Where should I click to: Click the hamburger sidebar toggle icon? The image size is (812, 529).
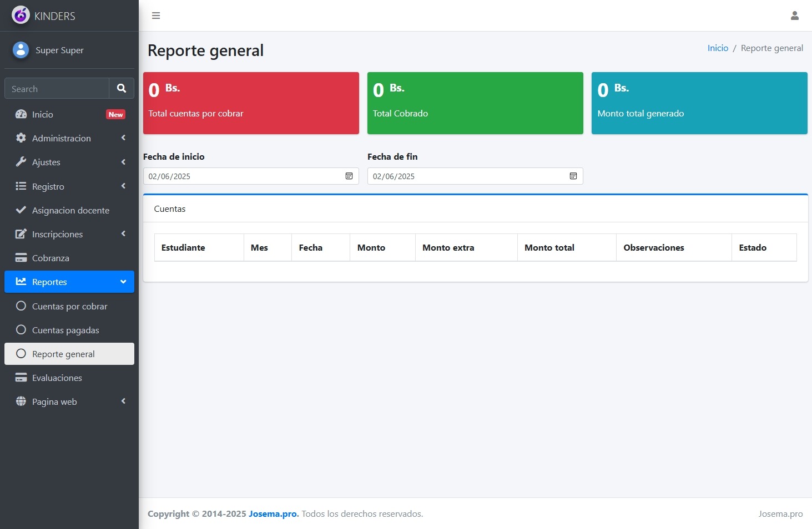pos(156,16)
